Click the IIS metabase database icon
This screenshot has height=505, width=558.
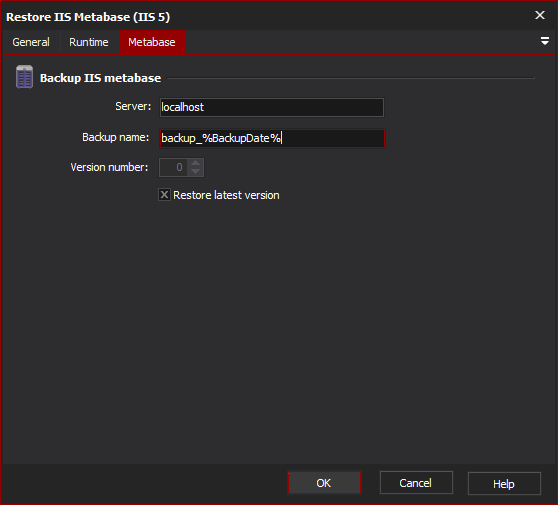click(24, 77)
